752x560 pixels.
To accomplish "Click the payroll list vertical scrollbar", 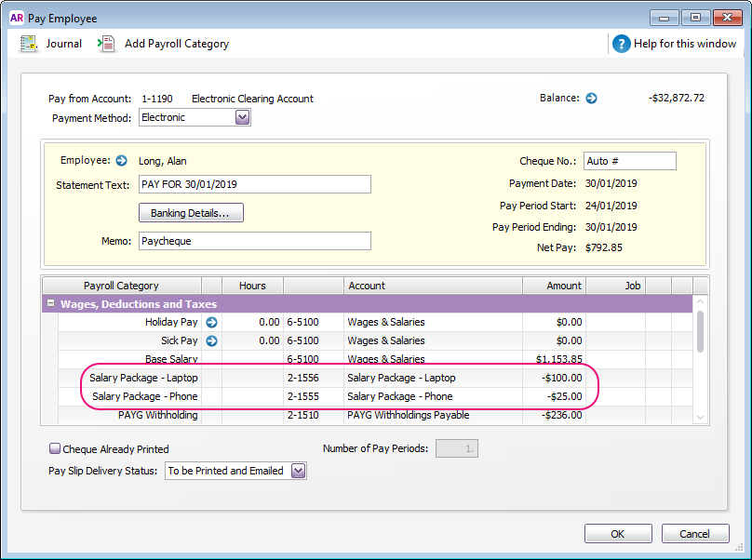I will point(700,360).
